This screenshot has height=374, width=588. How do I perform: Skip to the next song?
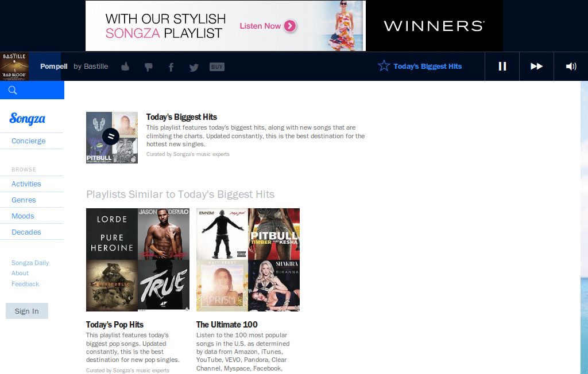(537, 67)
